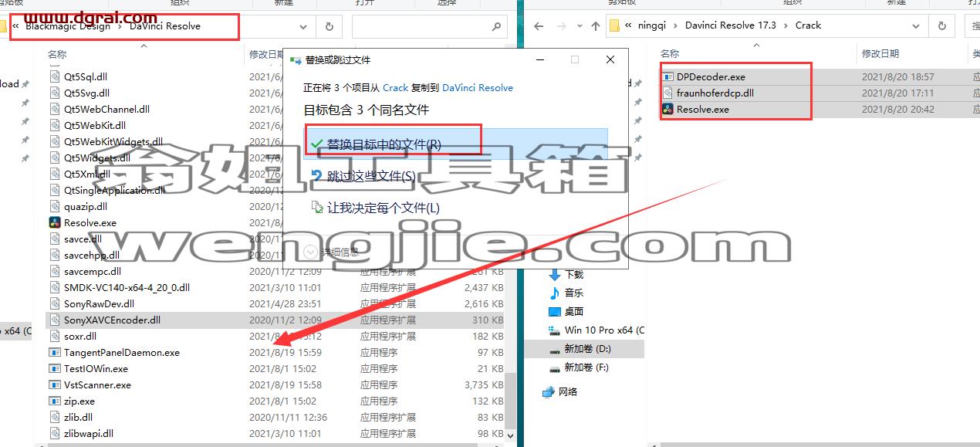Focus the search box in DaVinci Resolve window

tap(429, 26)
